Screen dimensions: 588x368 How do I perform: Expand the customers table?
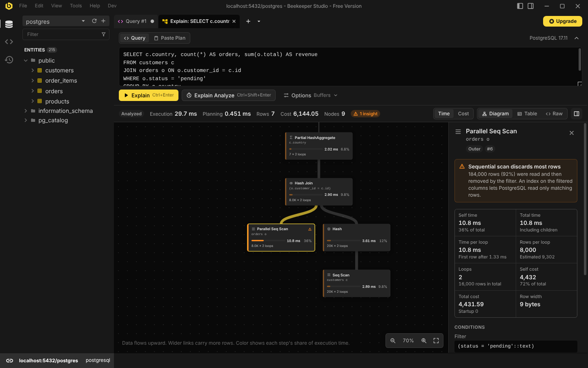(x=33, y=70)
